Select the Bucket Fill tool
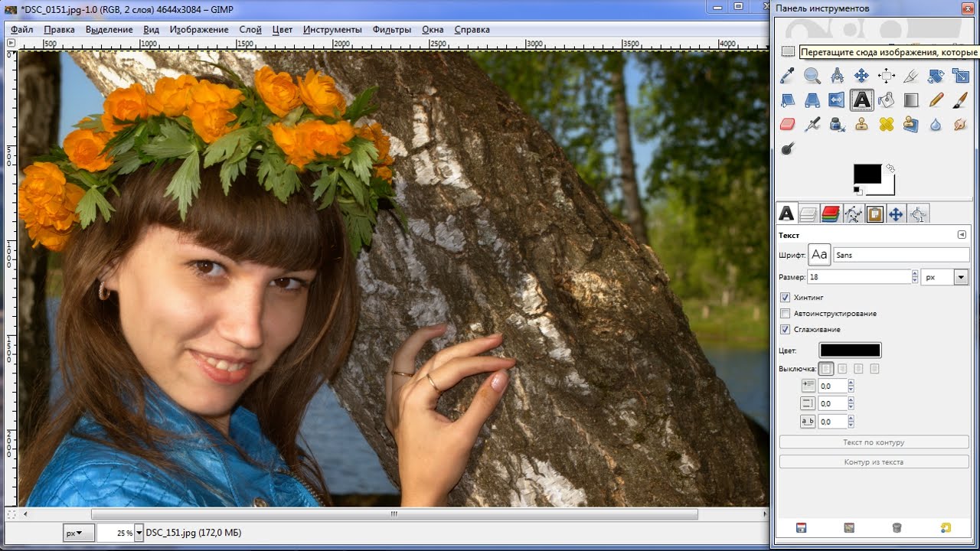This screenshot has height=551, width=980. pos(887,99)
